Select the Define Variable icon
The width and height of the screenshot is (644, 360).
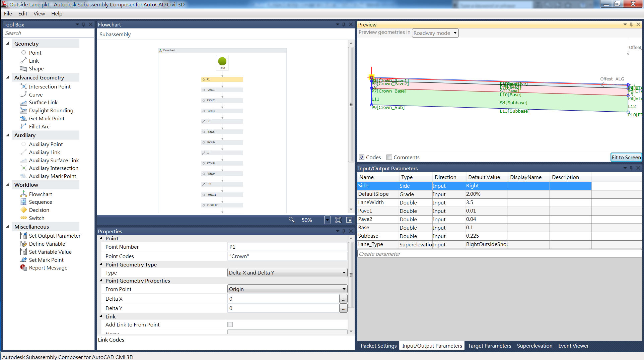23,244
